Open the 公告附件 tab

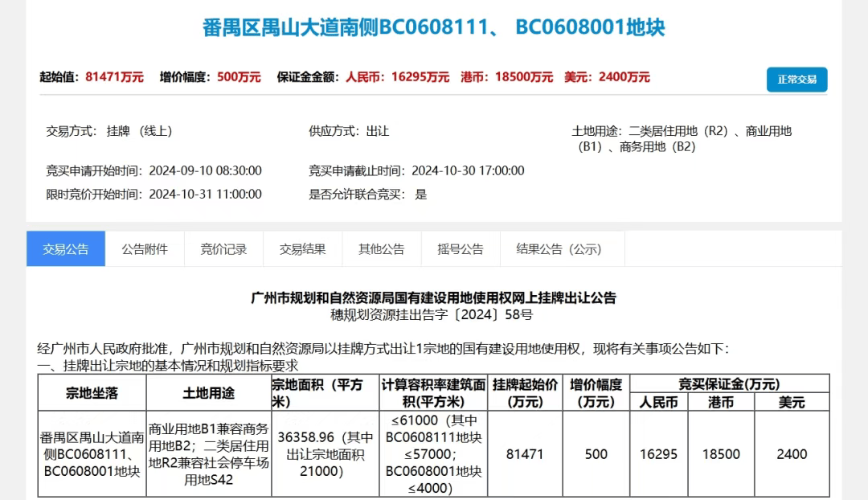[x=145, y=249]
